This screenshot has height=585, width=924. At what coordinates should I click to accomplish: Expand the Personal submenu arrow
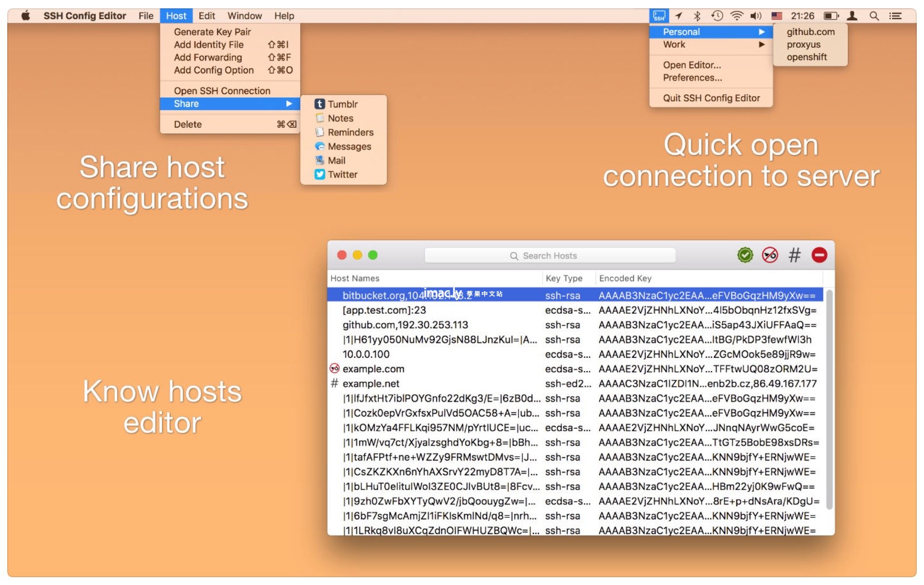762,32
